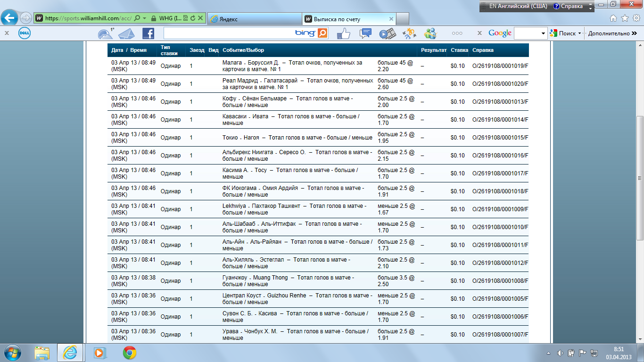Switch to the Яндекс tab
The height and width of the screenshot is (362, 644).
click(x=254, y=19)
